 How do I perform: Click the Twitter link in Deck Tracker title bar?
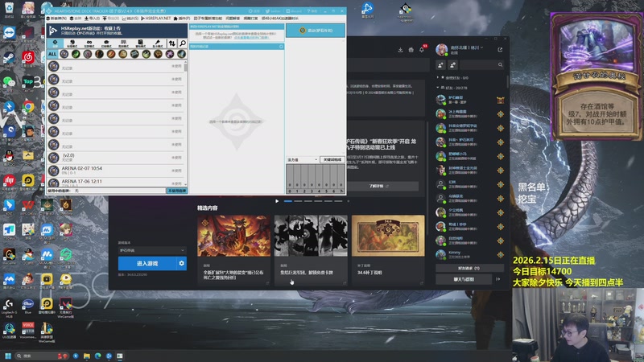[273, 11]
